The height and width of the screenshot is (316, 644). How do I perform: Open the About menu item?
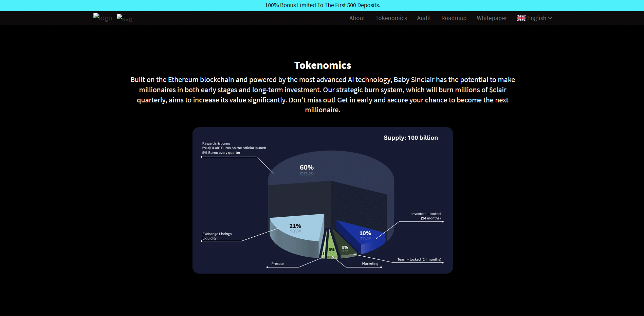click(x=357, y=18)
